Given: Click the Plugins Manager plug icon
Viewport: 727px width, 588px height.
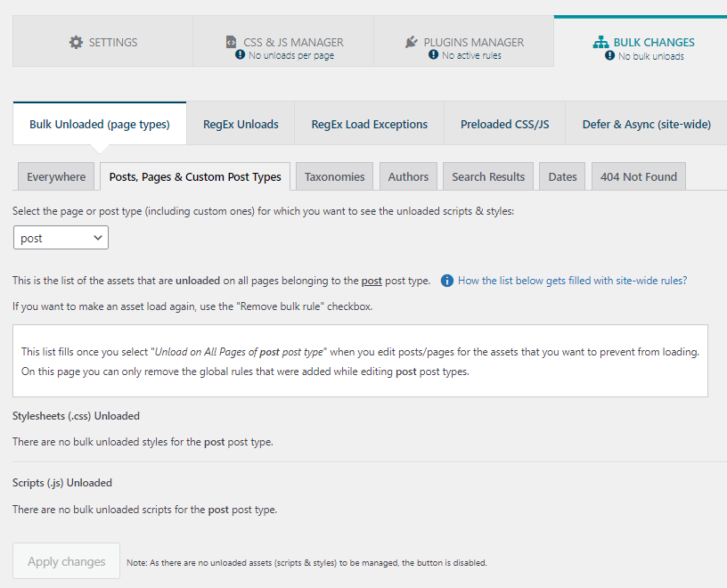Looking at the screenshot, I should [x=411, y=42].
